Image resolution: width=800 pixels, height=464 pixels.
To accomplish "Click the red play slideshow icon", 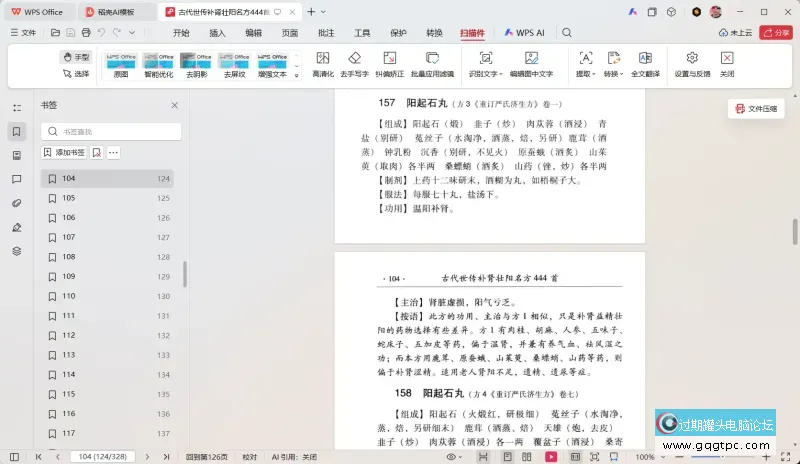I will coord(551,457).
